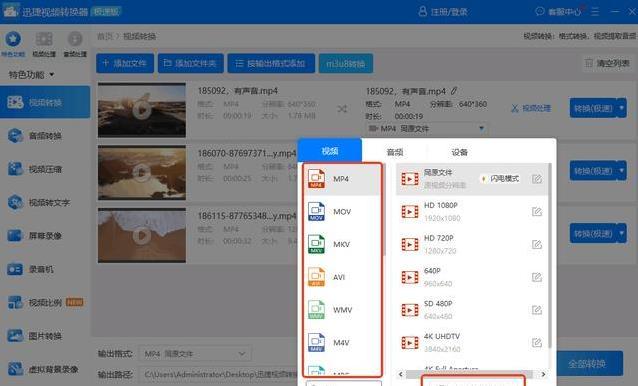Open the 输出格式 dropdown at the bottom
This screenshot has width=638, height=386.
[x=195, y=354]
